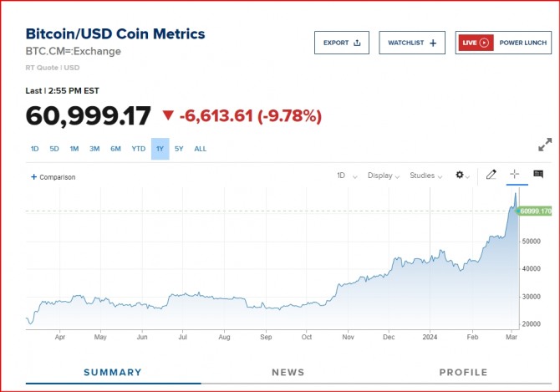
Task: Expand the Display dropdown
Action: coord(384,176)
